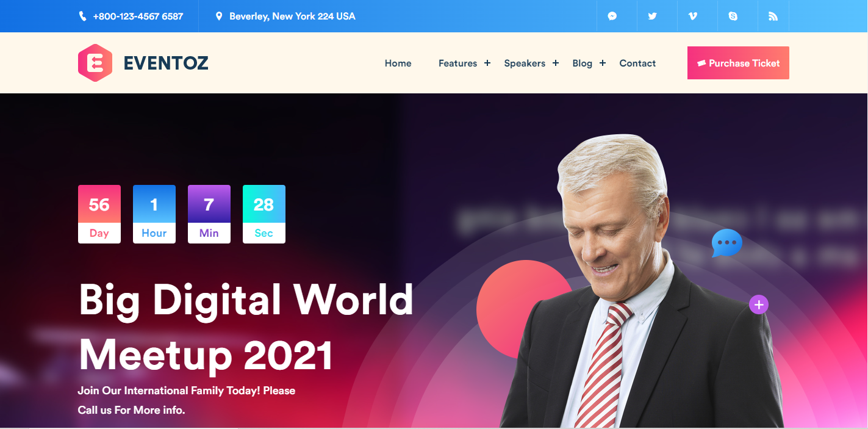Open the Vimeo social icon
The width and height of the screenshot is (868, 429).
click(x=693, y=16)
